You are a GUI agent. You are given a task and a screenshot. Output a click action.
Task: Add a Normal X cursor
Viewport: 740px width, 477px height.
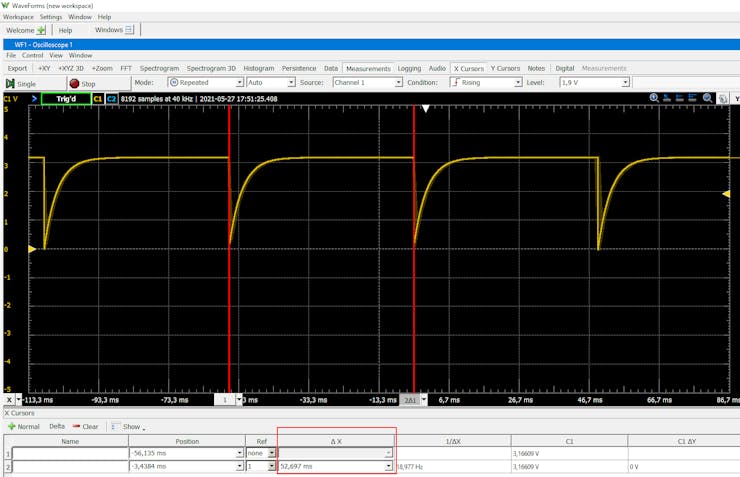click(x=23, y=426)
